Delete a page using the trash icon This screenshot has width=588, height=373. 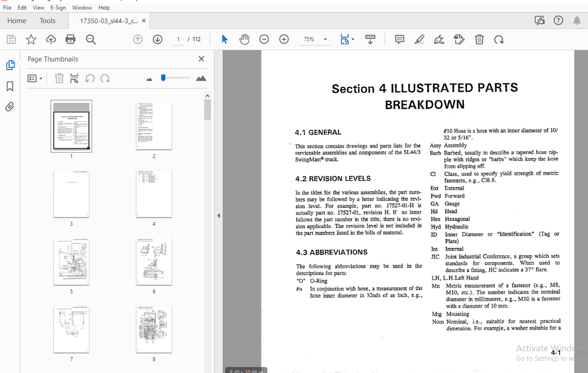point(479,39)
